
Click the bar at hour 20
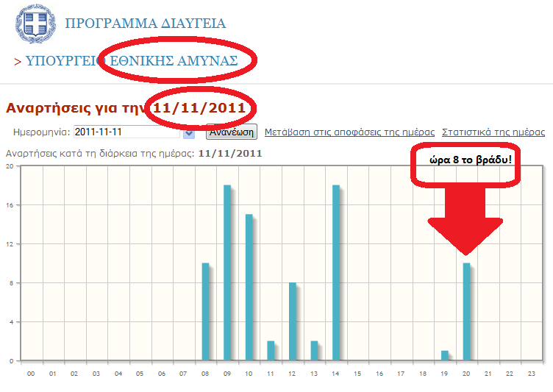coord(466,312)
